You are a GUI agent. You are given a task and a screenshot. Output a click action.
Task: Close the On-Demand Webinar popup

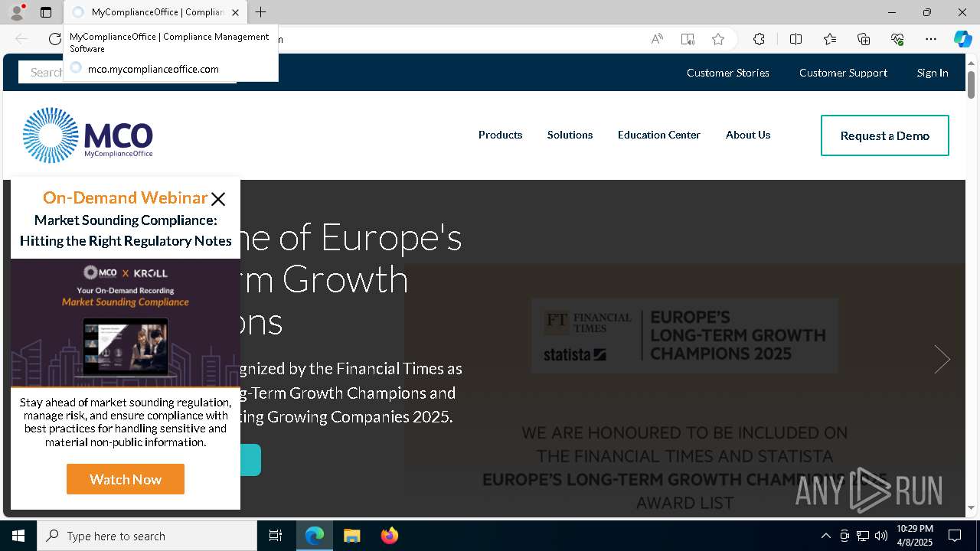coord(218,199)
